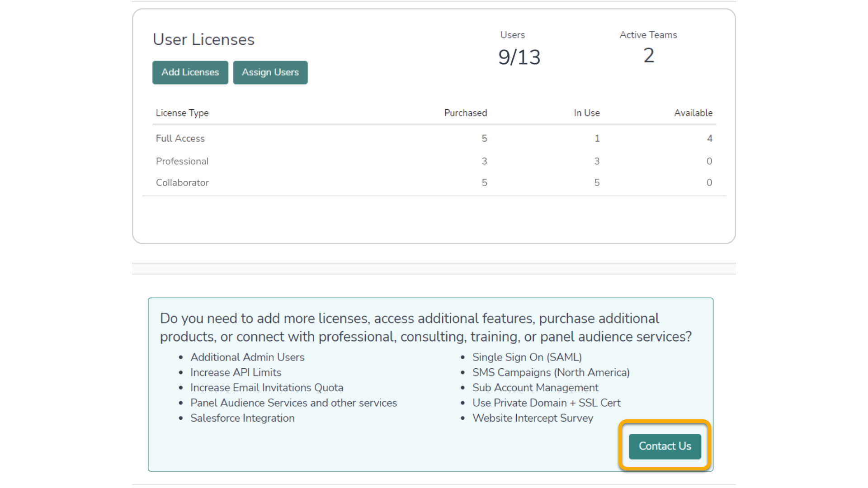Image resolution: width=868 pixels, height=488 pixels.
Task: Click Increase API Limits list item
Action: 236,372
